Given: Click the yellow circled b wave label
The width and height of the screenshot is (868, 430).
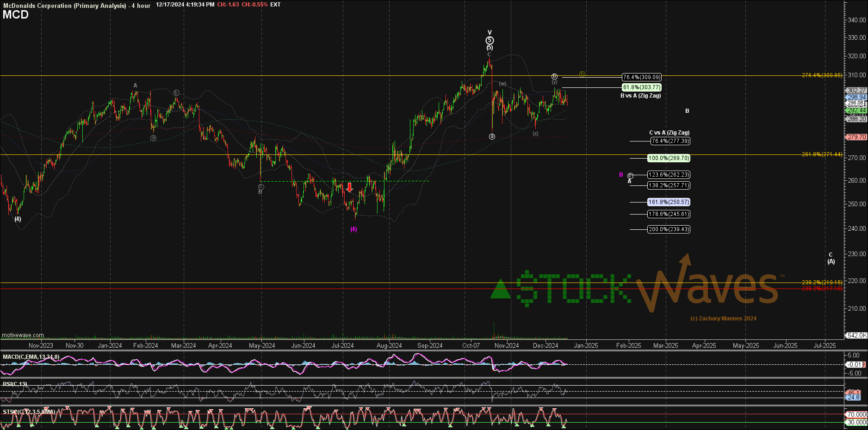Looking at the screenshot, I should (583, 74).
